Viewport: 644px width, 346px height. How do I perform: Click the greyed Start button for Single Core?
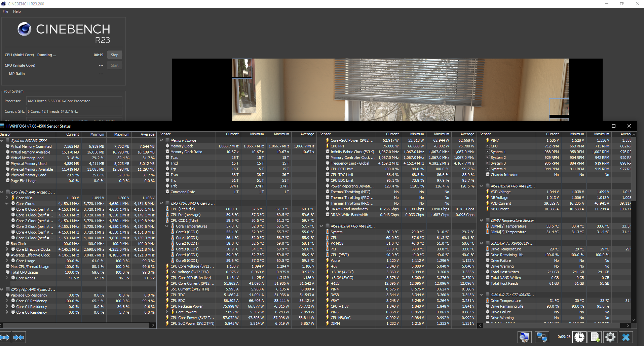115,65
